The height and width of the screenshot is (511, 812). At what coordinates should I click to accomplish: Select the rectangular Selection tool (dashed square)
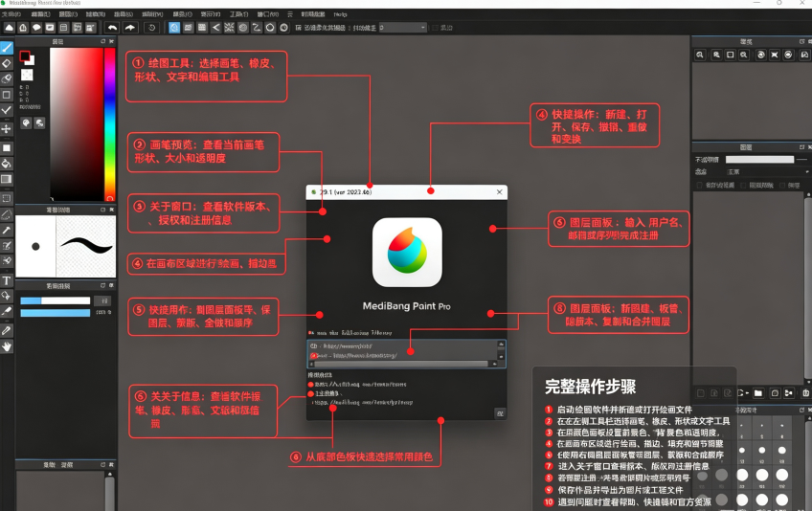tap(6, 198)
